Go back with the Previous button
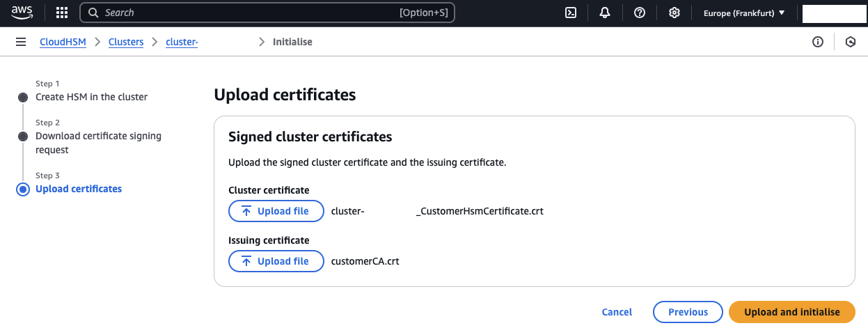This screenshot has height=328, width=868. [x=688, y=312]
